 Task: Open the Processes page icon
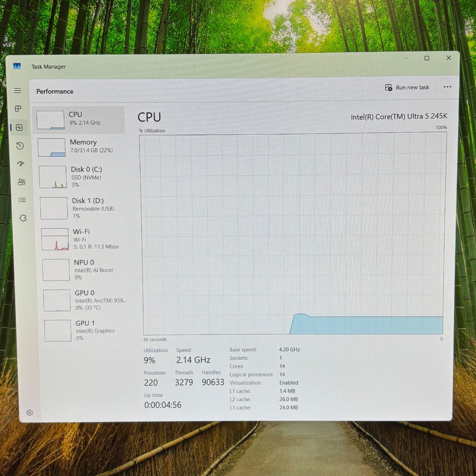tap(18, 109)
